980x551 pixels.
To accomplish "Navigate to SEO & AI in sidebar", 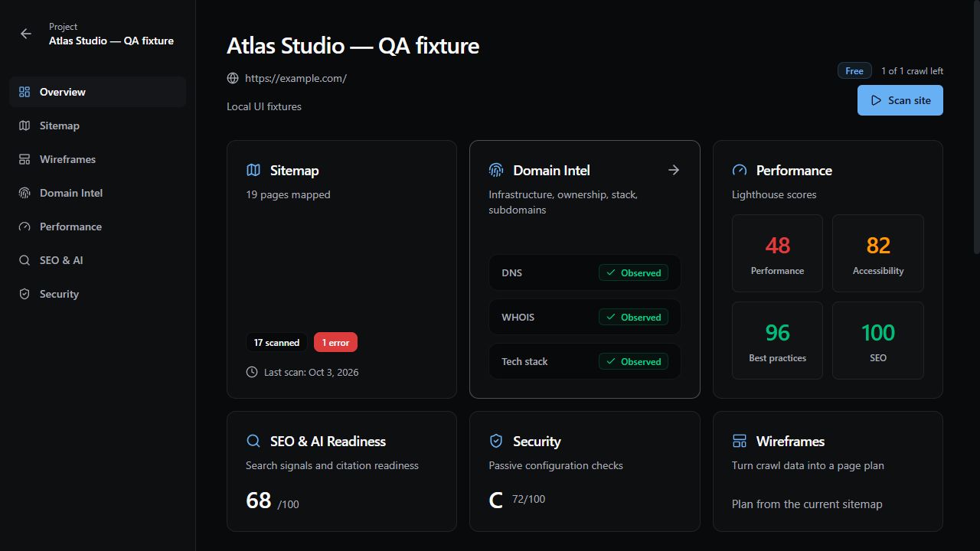I will click(x=98, y=260).
